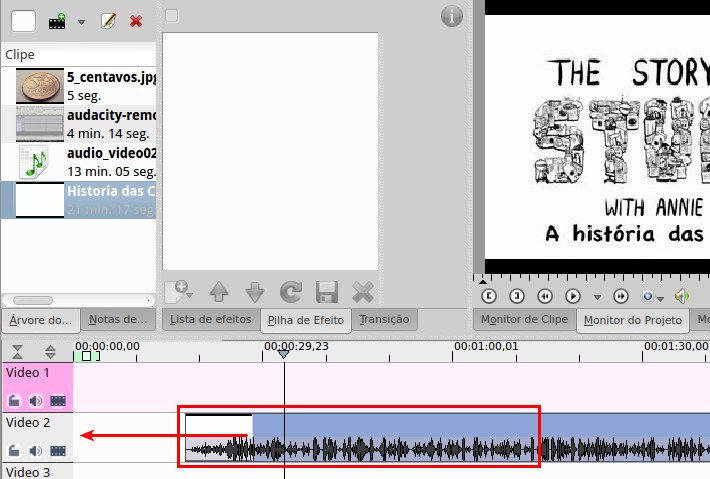This screenshot has width=710, height=479.
Task: Click the rewind button in the monitor
Action: point(545,296)
